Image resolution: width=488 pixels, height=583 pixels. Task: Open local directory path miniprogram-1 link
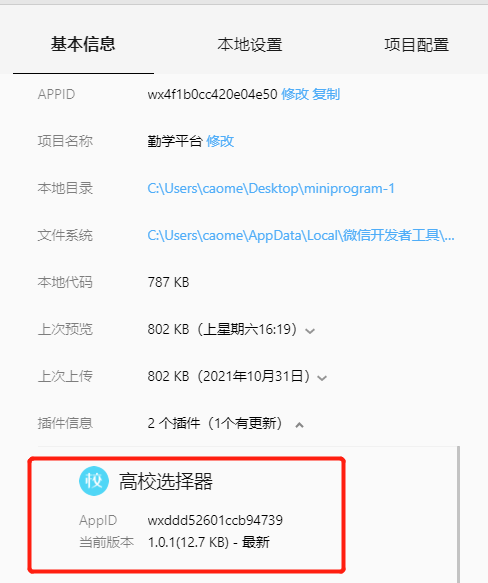[x=271, y=189]
